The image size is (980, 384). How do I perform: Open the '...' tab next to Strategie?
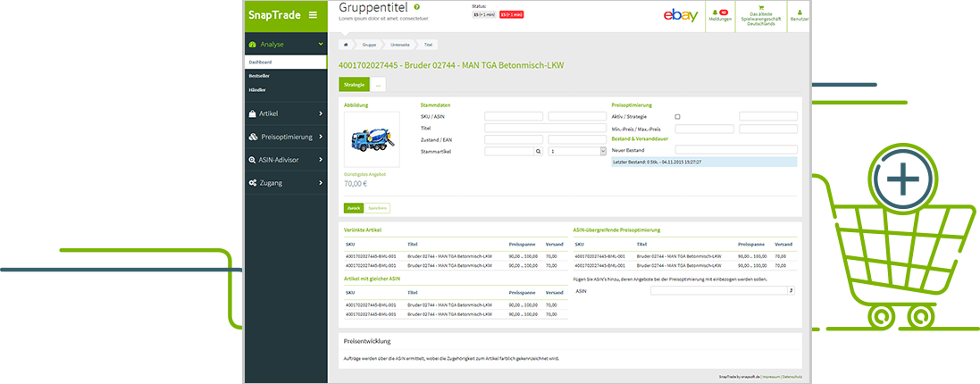(378, 84)
